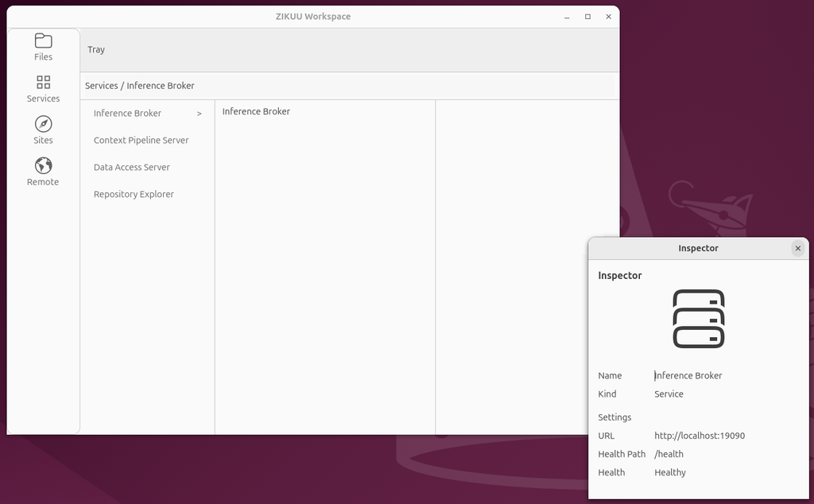Click the server stack icon in Inspector

pyautogui.click(x=698, y=319)
